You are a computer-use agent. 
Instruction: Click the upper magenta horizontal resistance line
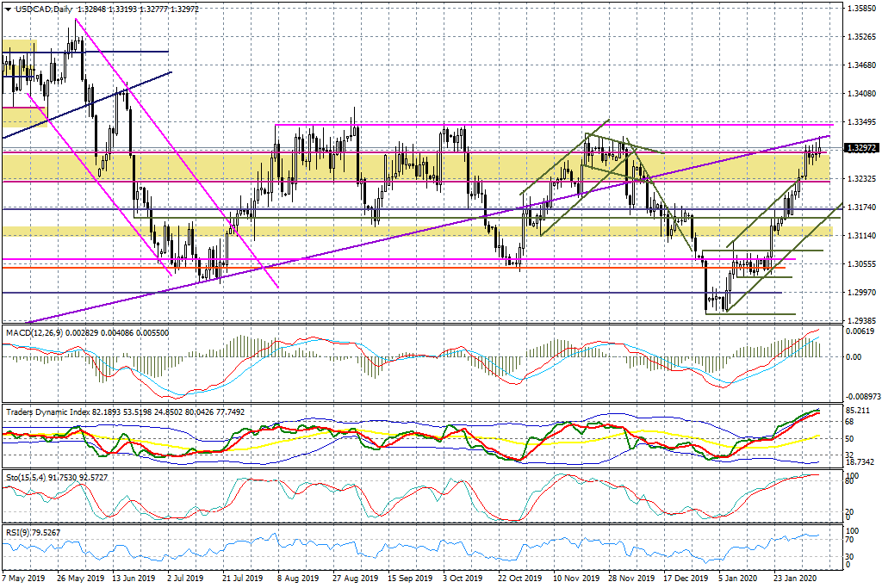pos(517,125)
